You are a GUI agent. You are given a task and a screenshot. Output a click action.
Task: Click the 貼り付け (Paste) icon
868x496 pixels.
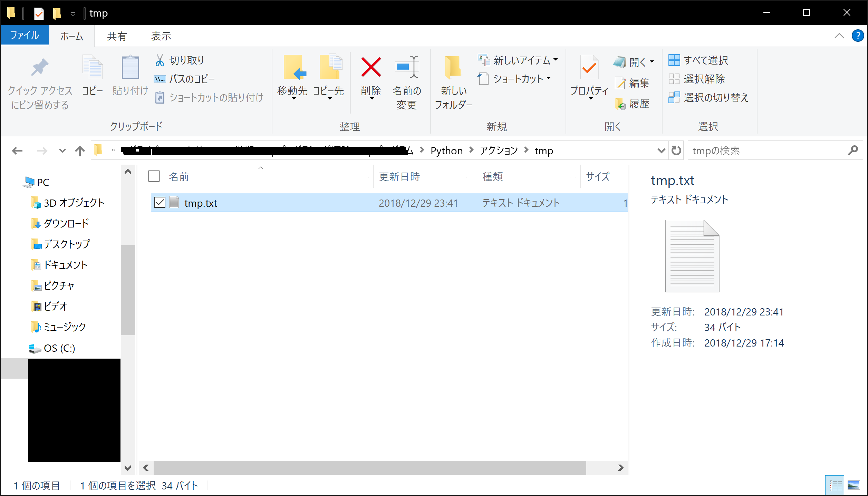click(x=129, y=76)
